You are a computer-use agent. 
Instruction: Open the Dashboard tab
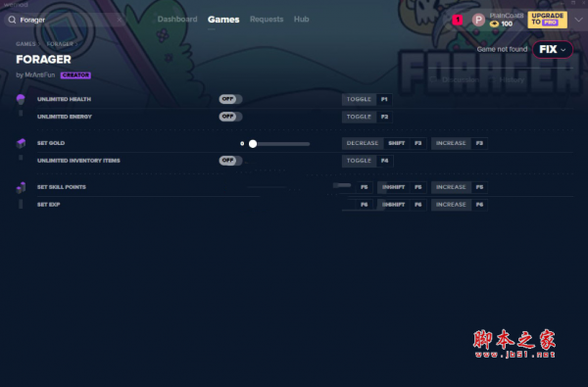pos(177,20)
